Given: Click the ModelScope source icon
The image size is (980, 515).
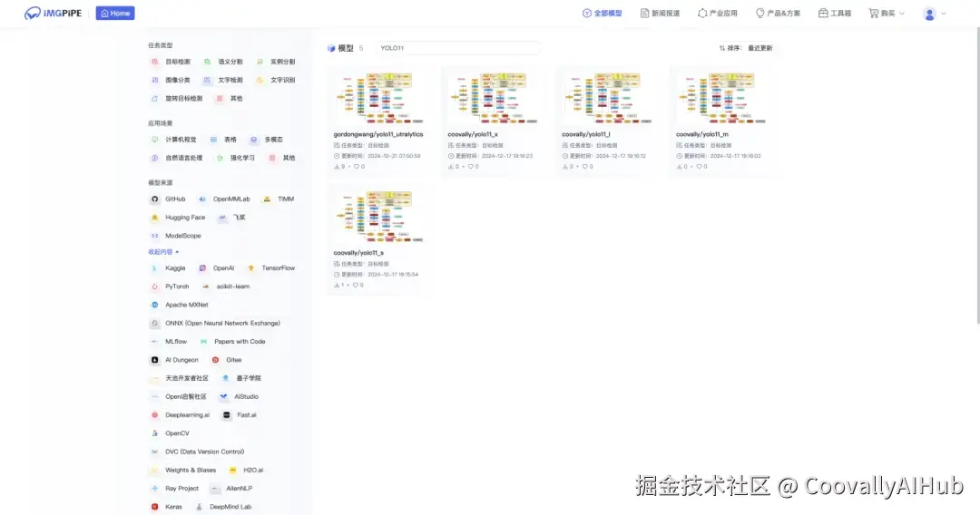Looking at the screenshot, I should pos(154,236).
